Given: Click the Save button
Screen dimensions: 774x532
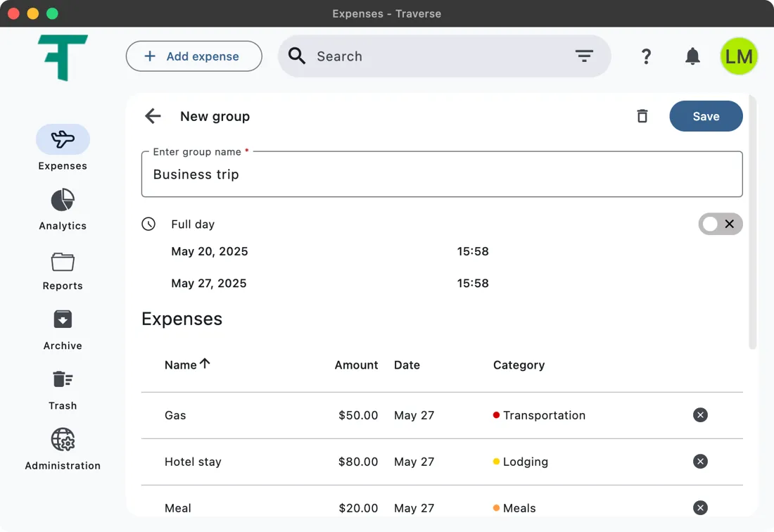Looking at the screenshot, I should 706,116.
